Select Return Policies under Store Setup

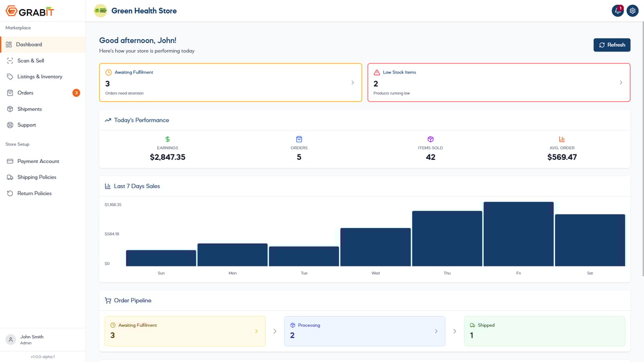[x=34, y=193]
